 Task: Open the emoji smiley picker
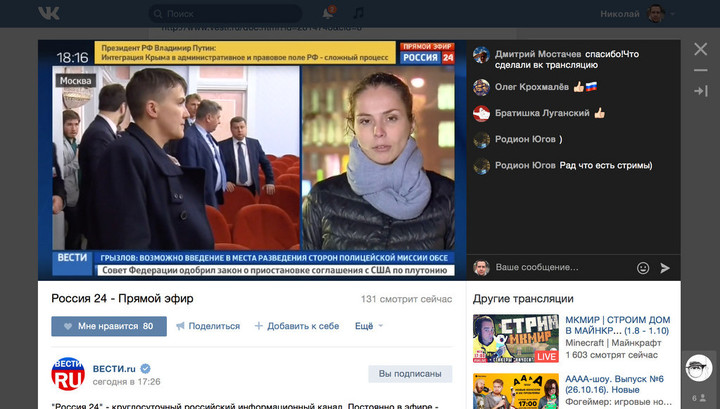643,268
